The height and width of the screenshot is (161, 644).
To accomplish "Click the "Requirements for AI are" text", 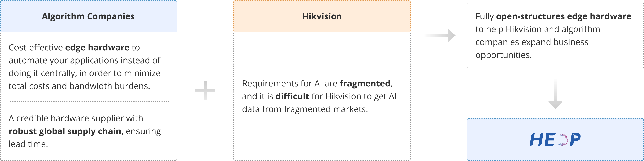I will pyautogui.click(x=289, y=83).
